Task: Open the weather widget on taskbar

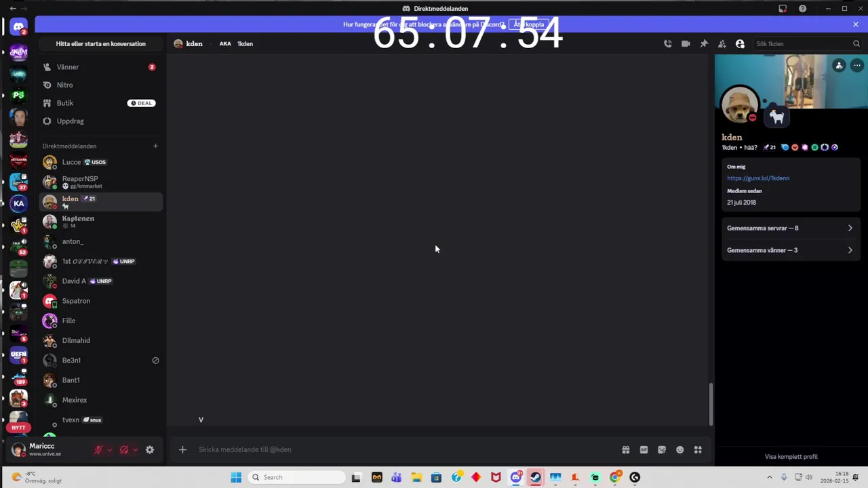Action: (37, 477)
